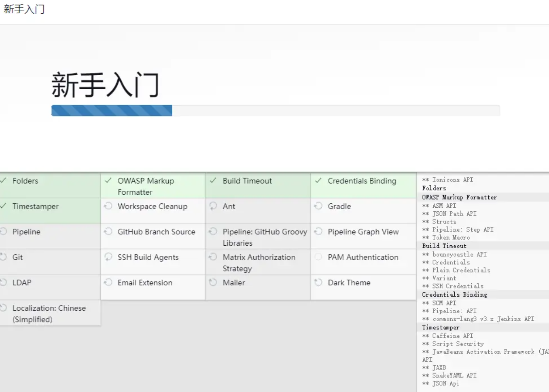The height and width of the screenshot is (392, 549).
Task: Click the pending spinner icon beside Gradle
Action: point(318,206)
